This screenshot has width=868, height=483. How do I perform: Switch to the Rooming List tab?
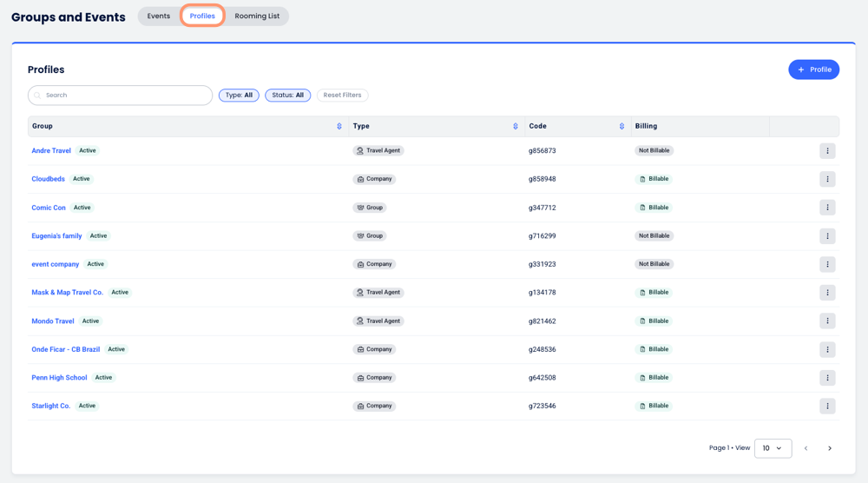(x=257, y=17)
